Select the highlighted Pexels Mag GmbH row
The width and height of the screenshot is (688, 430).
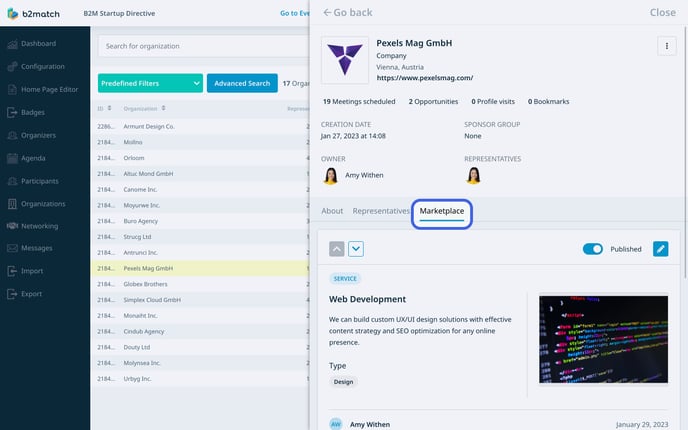(200, 268)
